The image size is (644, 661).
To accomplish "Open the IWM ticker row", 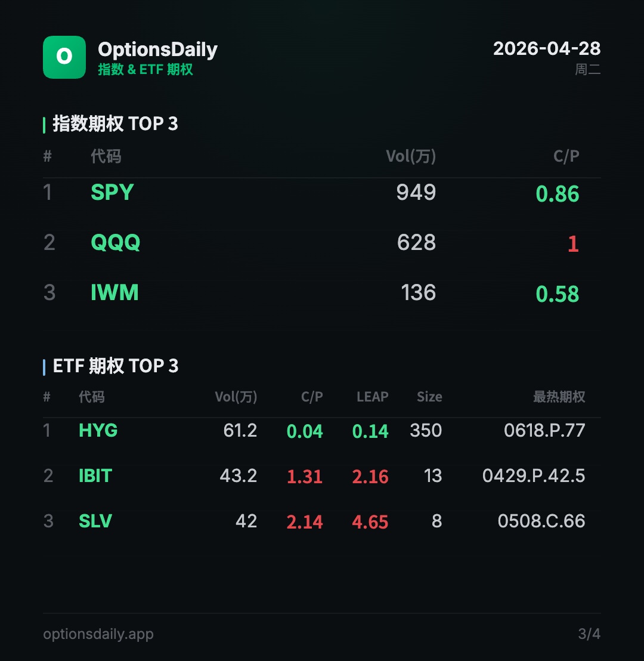I will pos(114,293).
